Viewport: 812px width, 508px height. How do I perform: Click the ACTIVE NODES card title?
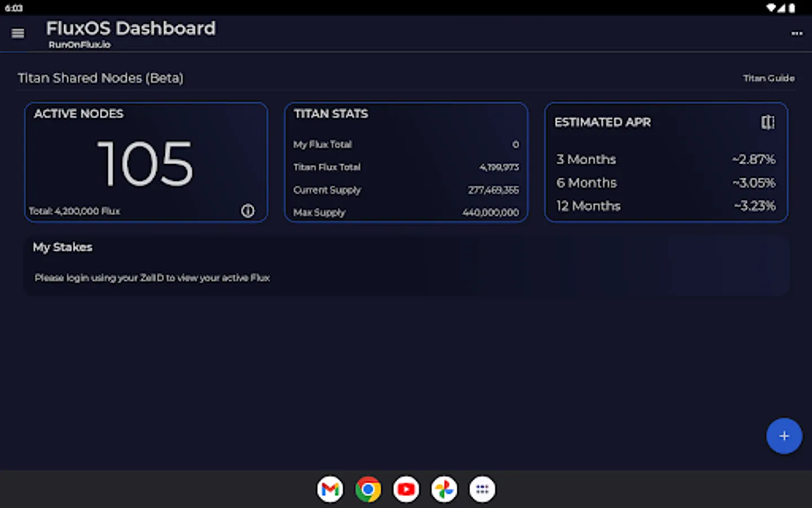pos(79,113)
